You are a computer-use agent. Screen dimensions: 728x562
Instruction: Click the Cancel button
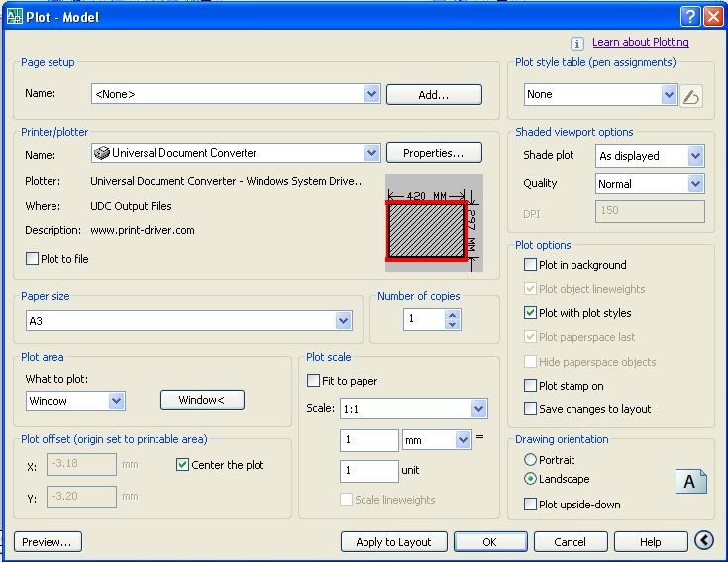(x=571, y=541)
